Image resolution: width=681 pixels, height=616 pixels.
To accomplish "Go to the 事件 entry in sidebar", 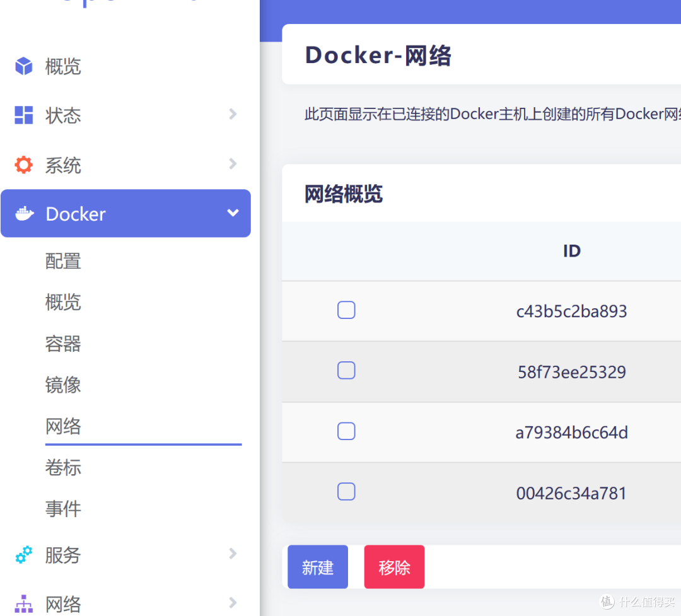I will (x=63, y=509).
